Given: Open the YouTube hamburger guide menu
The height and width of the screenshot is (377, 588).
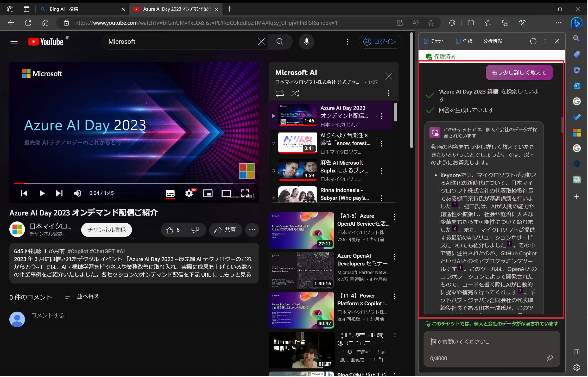Looking at the screenshot, I should 14,42.
